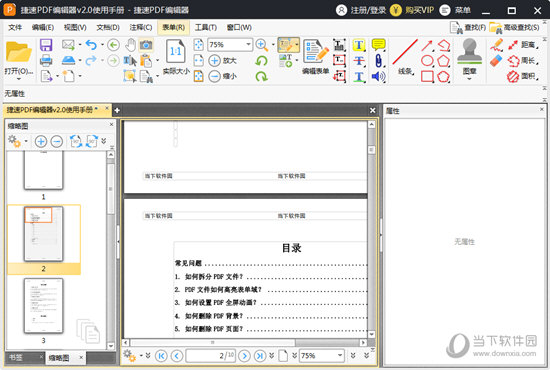Screen dimensions: 550x370
Task: Select page 1 thumbnail
Action: pyautogui.click(x=43, y=170)
